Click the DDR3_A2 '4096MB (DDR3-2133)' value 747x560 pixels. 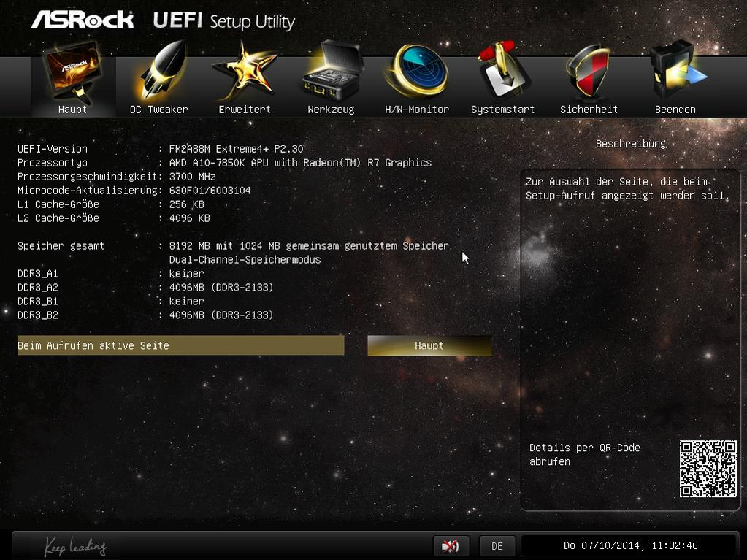coord(221,288)
